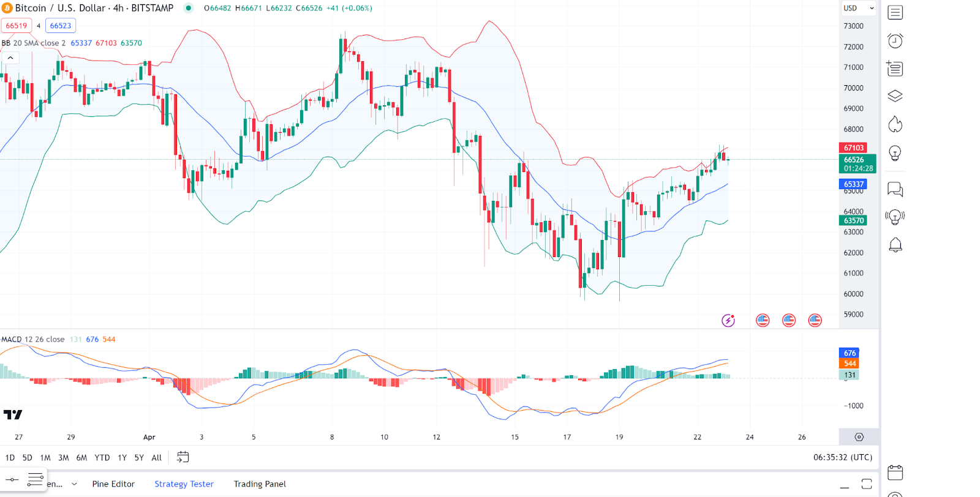Click the green market status dot

(x=189, y=8)
